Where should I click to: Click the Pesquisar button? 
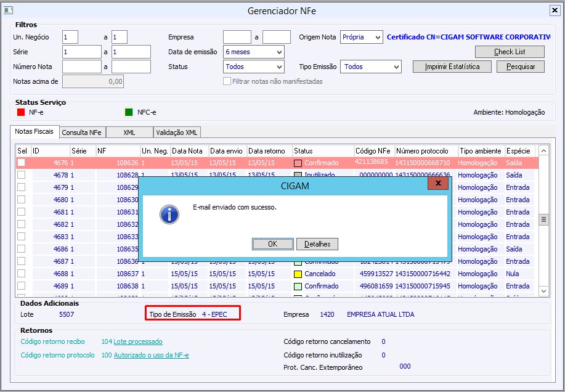point(521,67)
